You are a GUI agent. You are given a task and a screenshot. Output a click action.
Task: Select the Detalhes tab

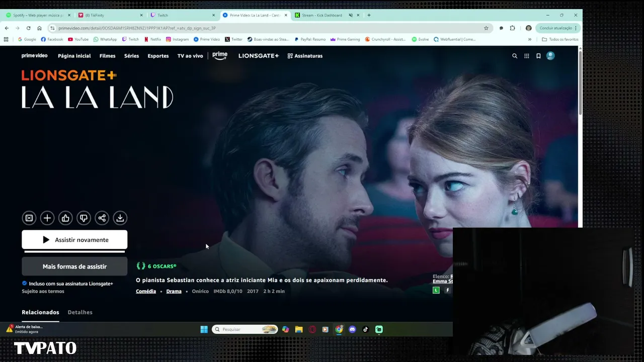click(80, 312)
